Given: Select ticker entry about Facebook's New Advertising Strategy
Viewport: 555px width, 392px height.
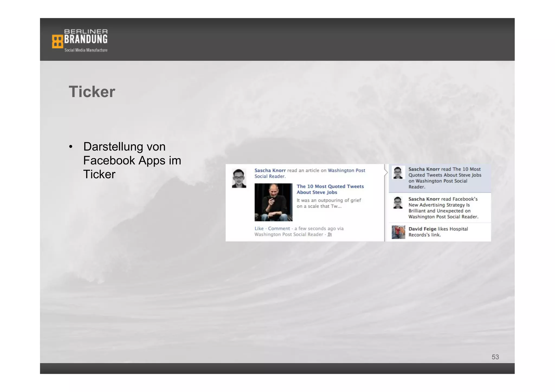Looking at the screenshot, I should [x=440, y=208].
